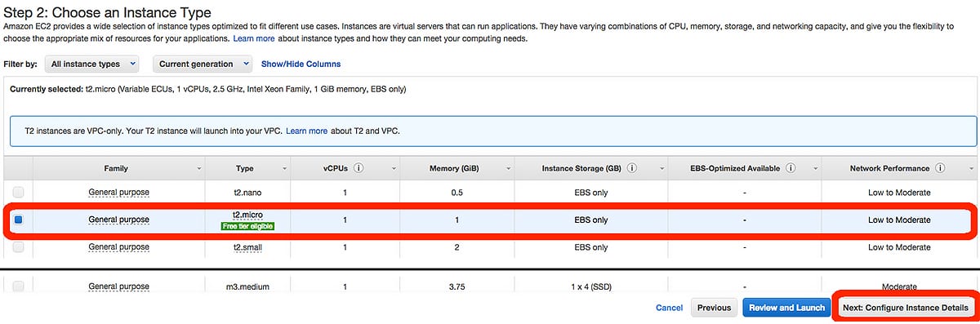
Task: Expand the vCPUs column sort arrow
Action: pos(394,169)
